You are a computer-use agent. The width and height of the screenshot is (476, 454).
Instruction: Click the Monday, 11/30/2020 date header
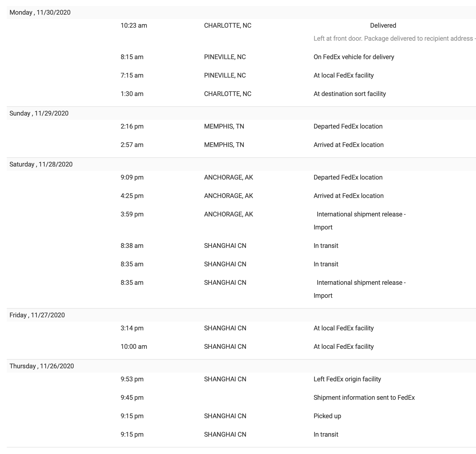(40, 12)
